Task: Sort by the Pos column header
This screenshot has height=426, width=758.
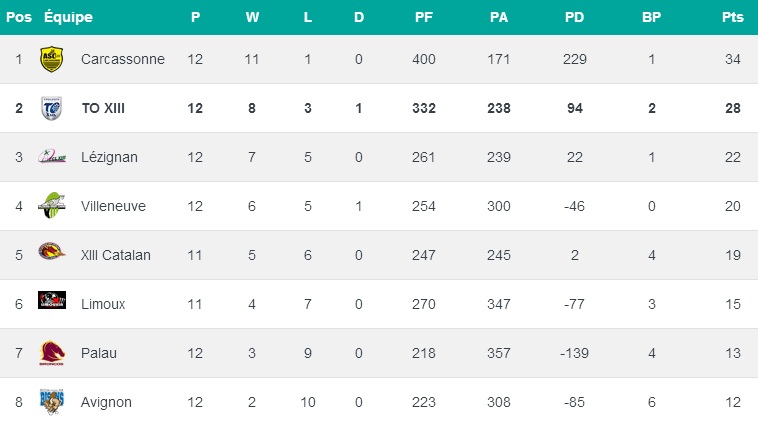Action: [x=19, y=17]
